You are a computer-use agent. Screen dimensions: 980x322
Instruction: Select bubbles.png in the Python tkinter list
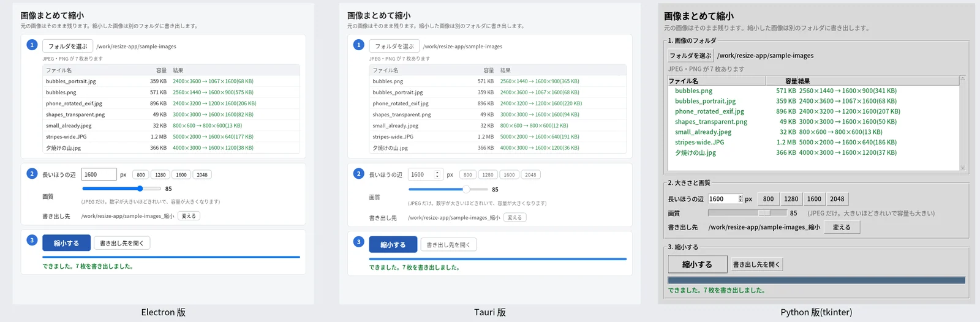(x=813, y=91)
